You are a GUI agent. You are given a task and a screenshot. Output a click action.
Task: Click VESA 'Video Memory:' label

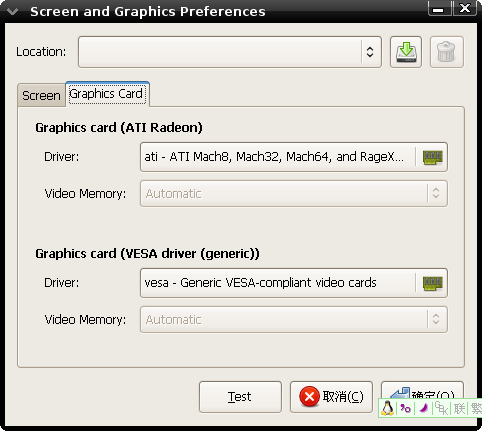tap(85, 320)
